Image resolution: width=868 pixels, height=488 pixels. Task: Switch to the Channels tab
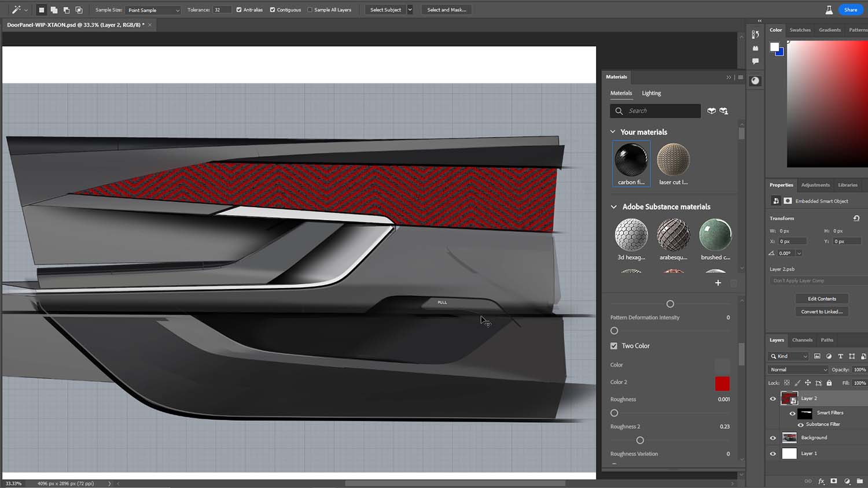(802, 340)
